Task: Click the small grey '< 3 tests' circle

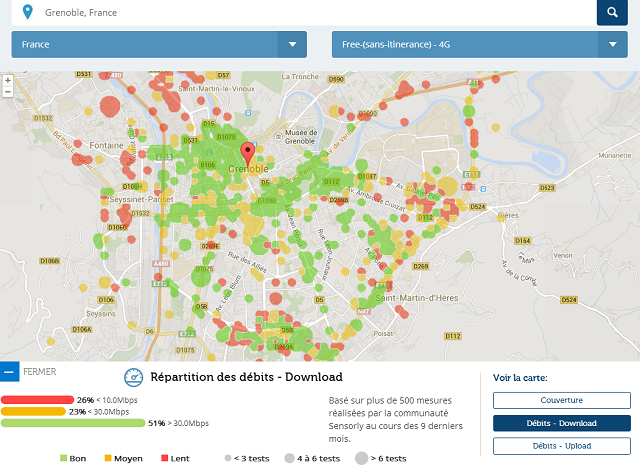Action: (x=228, y=458)
